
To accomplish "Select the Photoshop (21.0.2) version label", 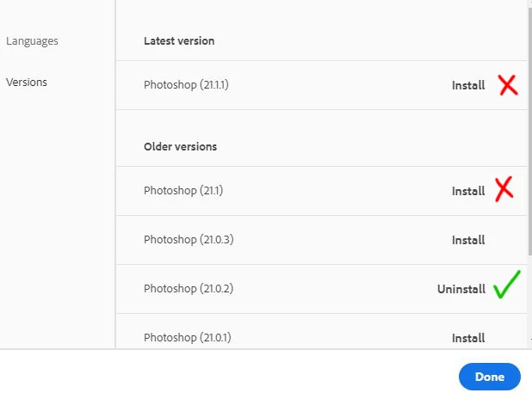I will [189, 289].
